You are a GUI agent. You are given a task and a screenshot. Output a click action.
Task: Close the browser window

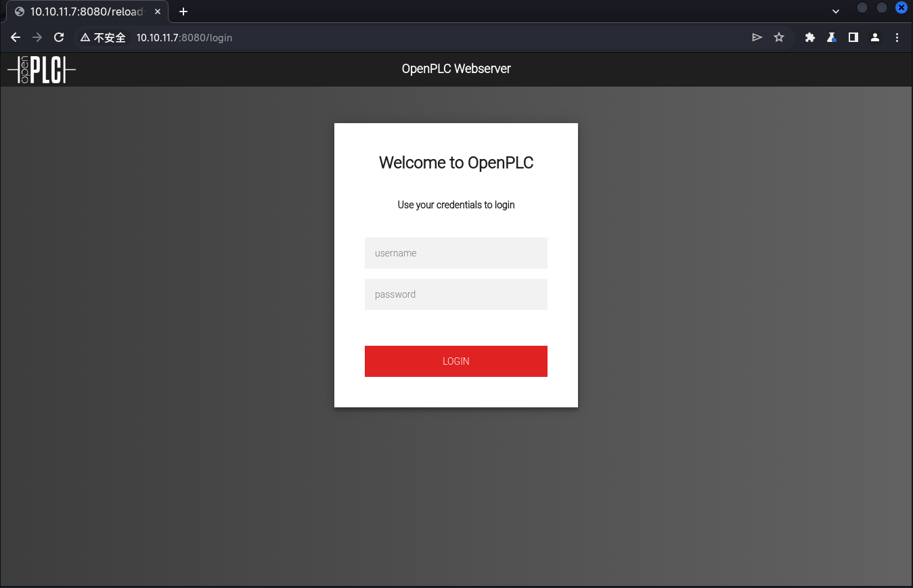tap(901, 7)
